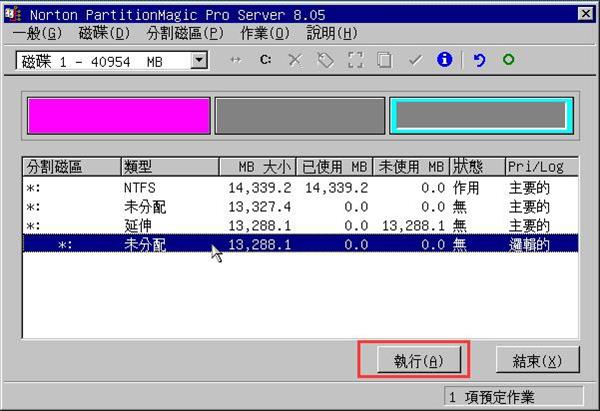This screenshot has width=600, height=411.
Task: Open the 磁碟(D) menu
Action: [x=104, y=33]
